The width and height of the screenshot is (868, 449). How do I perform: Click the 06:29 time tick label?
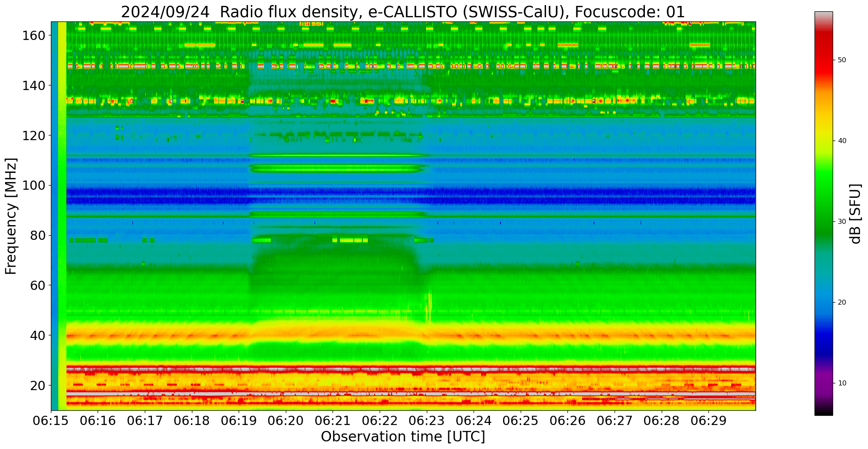coord(708,421)
